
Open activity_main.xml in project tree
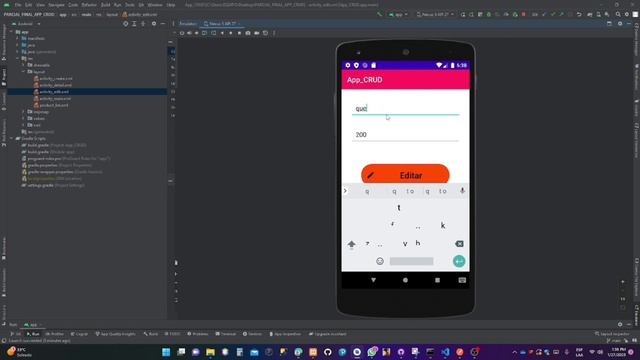(x=53, y=98)
